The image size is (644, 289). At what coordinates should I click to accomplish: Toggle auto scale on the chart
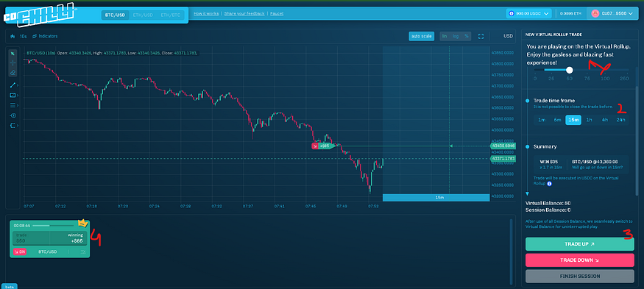pyautogui.click(x=422, y=36)
